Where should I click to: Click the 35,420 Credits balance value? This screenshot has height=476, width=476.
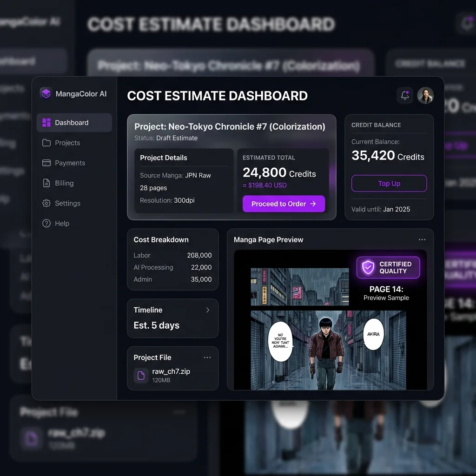pyautogui.click(x=388, y=156)
